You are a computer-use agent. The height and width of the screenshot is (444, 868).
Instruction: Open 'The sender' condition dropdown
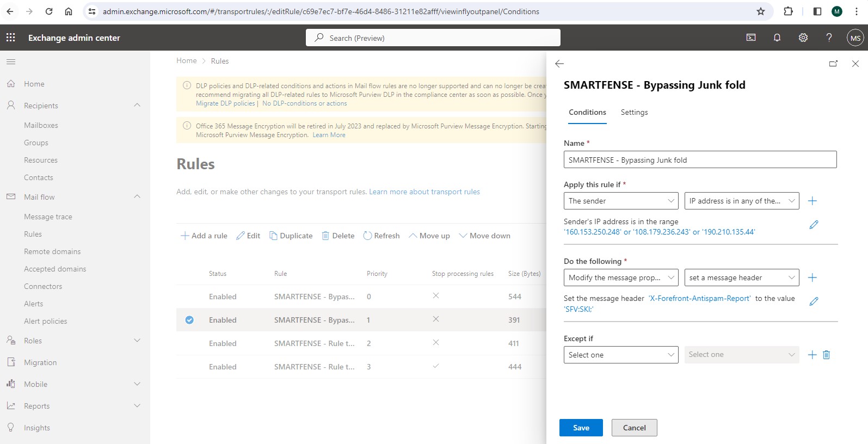point(621,201)
